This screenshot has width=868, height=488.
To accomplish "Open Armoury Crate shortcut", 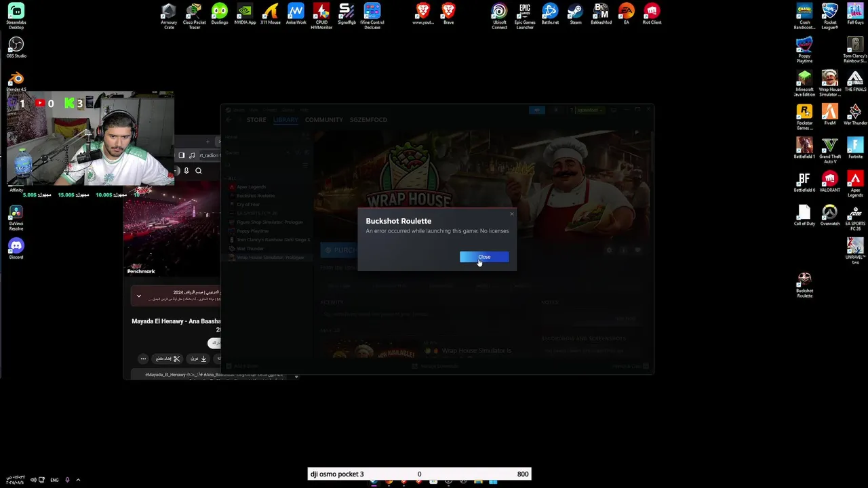I will pos(169,16).
